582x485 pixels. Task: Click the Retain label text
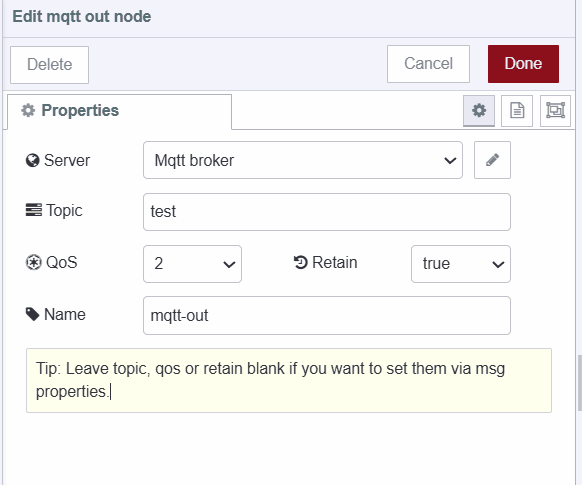[x=335, y=262]
